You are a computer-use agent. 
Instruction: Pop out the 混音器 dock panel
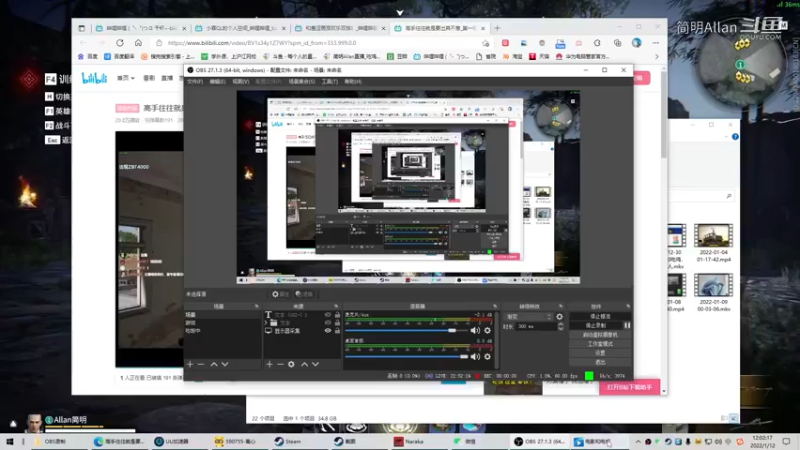pos(495,306)
